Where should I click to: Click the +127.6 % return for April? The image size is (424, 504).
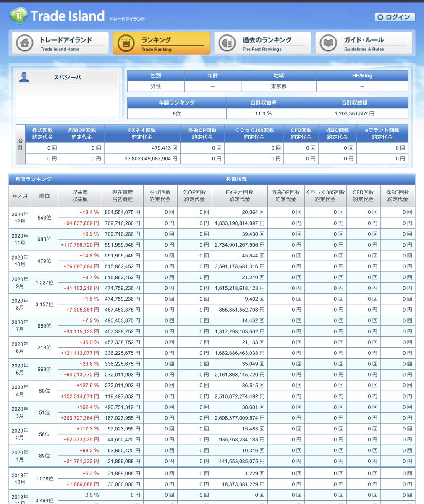[x=88, y=386]
